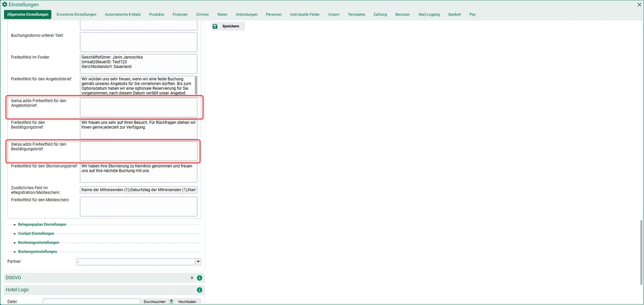Switch to the Raten tab
The height and width of the screenshot is (305, 644).
(222, 14)
